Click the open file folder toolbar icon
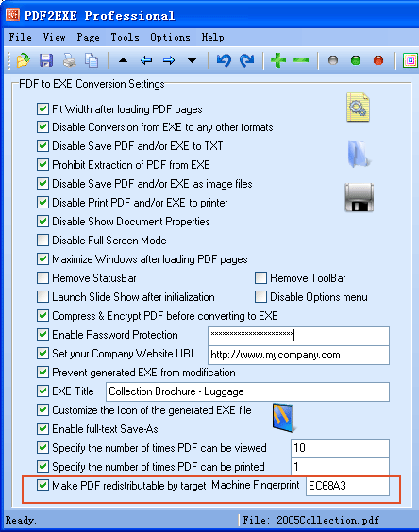Screen dimensions: 419x532 (23, 60)
